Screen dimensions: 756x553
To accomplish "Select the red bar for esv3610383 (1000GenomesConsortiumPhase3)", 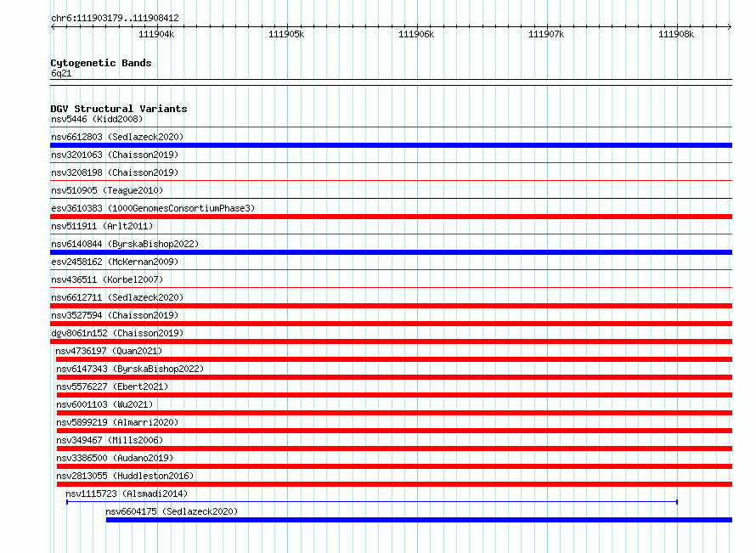I will 391,217.
